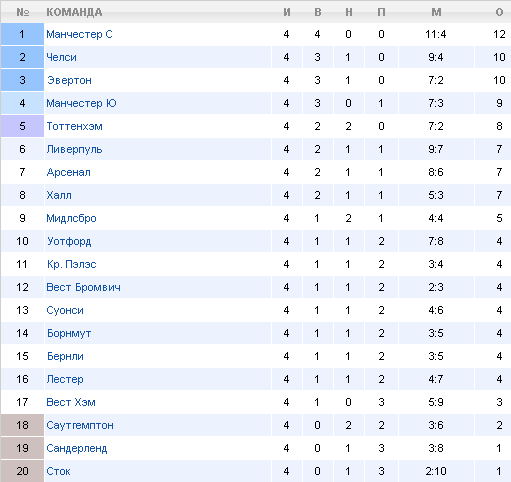Select the Вест Хэм link
This screenshot has height=482, width=511.
point(71,402)
